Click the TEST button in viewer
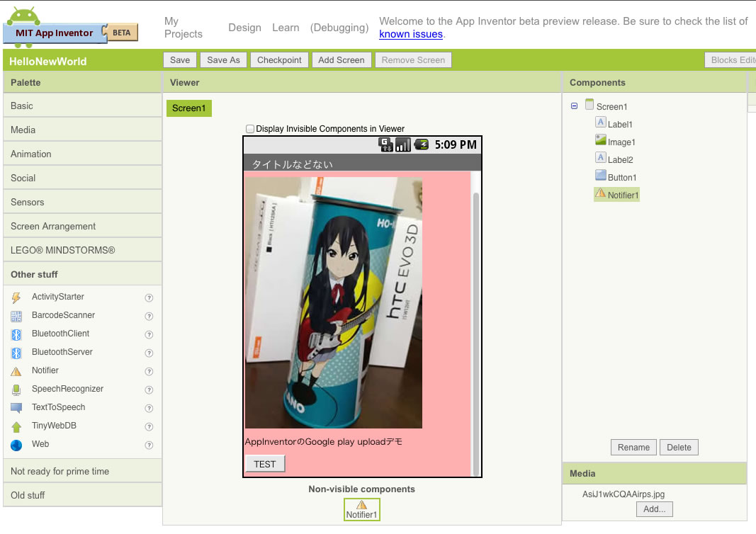 tap(265, 464)
